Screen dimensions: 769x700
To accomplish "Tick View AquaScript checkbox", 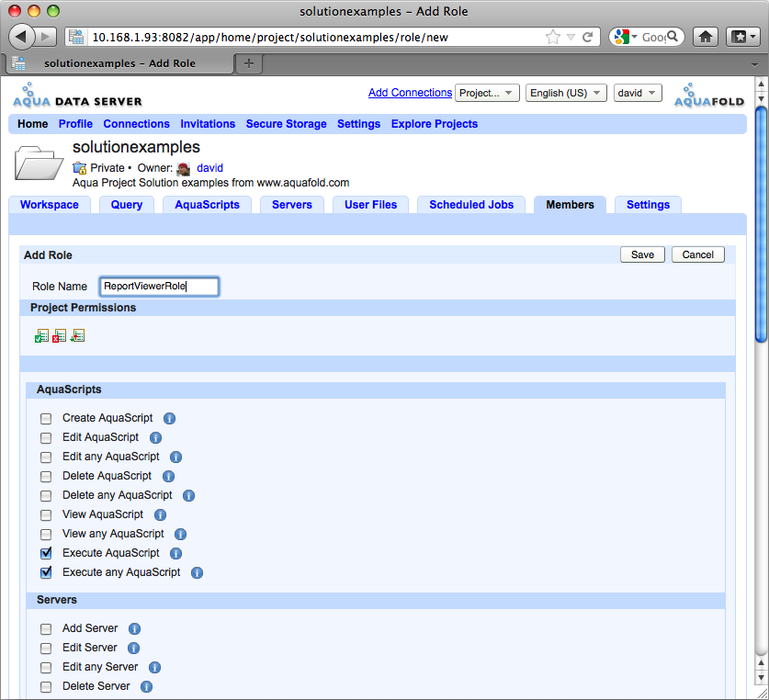I will (46, 514).
